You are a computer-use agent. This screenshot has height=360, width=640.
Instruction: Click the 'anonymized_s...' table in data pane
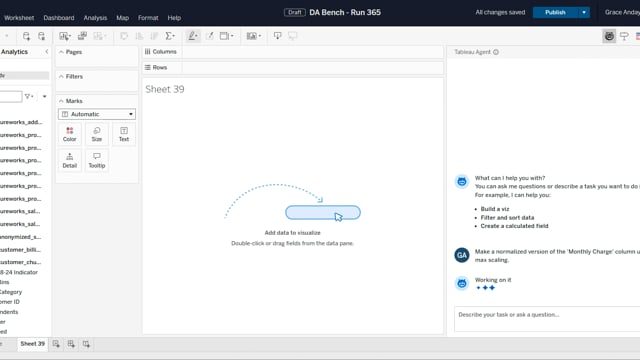20,237
